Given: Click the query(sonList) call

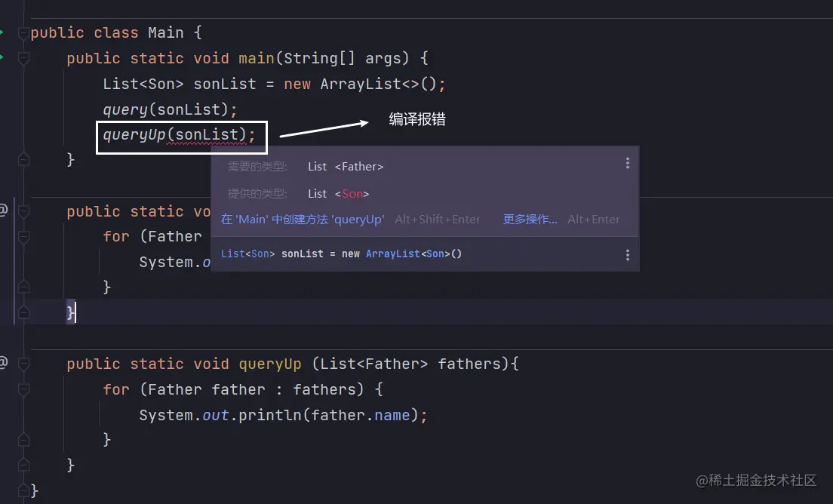Looking at the screenshot, I should 166,109.
